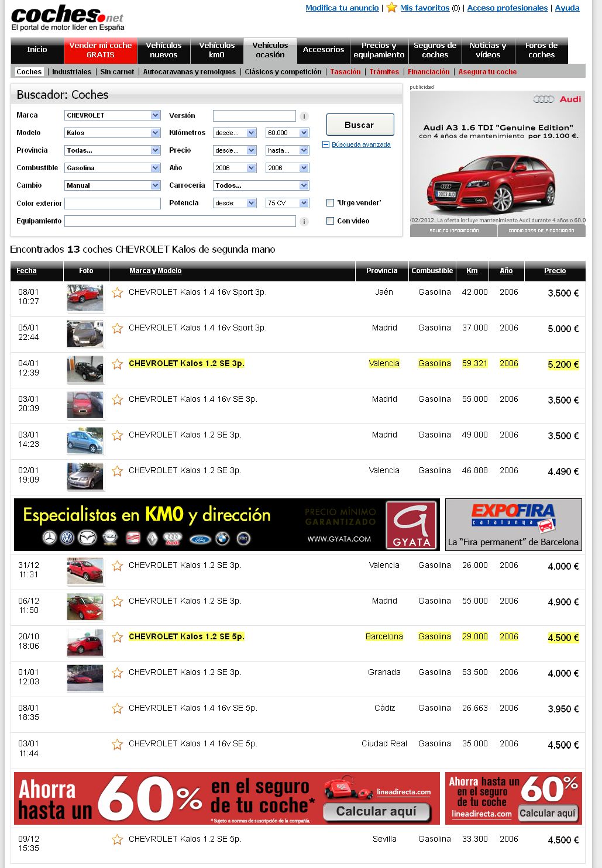Click the GYATA KM0 banner ad
Screen dimensions: 602x868
coord(226,525)
